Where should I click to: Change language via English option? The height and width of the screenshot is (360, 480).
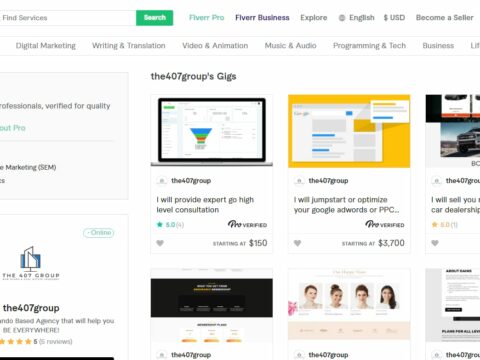tap(362, 18)
